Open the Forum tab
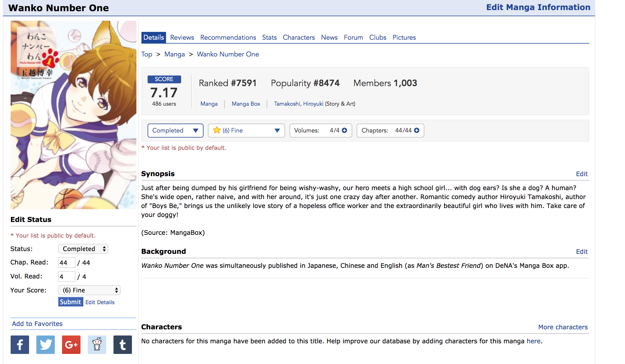Viewport: 625px width, 364px height. [x=353, y=37]
